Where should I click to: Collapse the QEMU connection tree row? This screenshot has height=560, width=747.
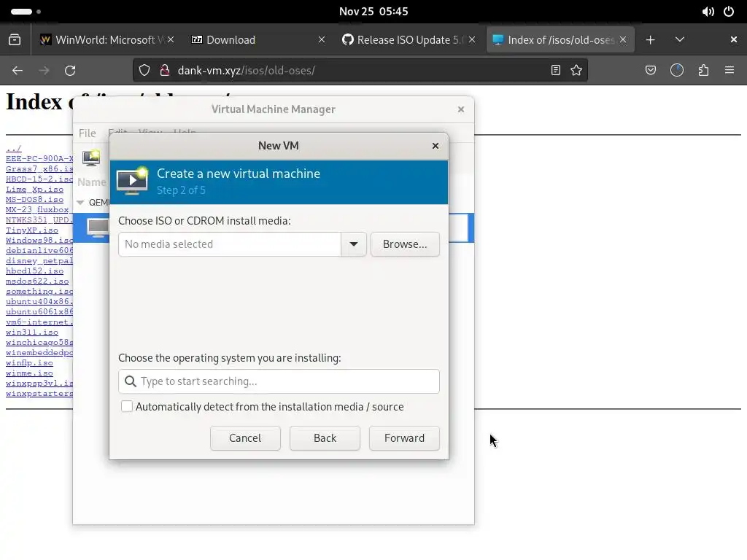(x=80, y=203)
